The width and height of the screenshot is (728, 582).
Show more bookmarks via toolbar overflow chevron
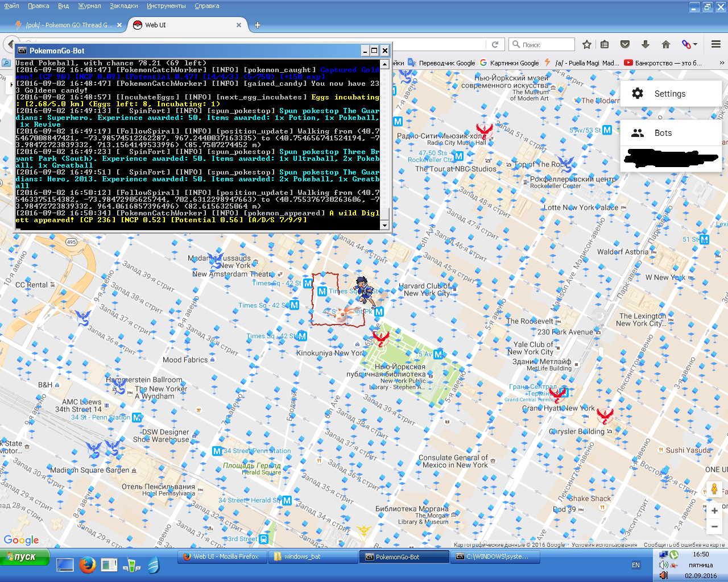[722, 63]
